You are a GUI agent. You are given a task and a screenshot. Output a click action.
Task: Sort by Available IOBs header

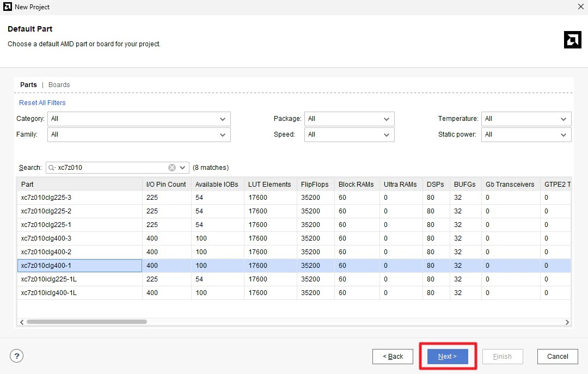click(217, 184)
